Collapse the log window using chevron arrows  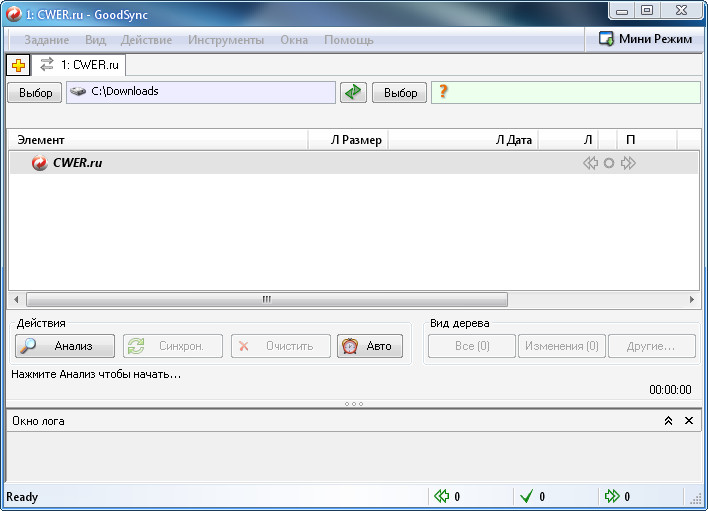pos(668,421)
